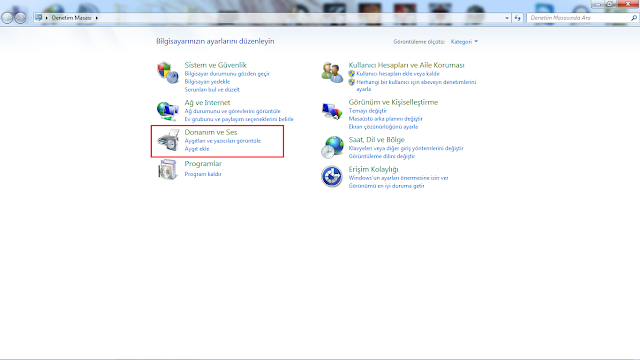Viewport: 640px width, 360px height.
Task: Open the Saat, Dil ve Bölge heading link
Action: [376, 140]
